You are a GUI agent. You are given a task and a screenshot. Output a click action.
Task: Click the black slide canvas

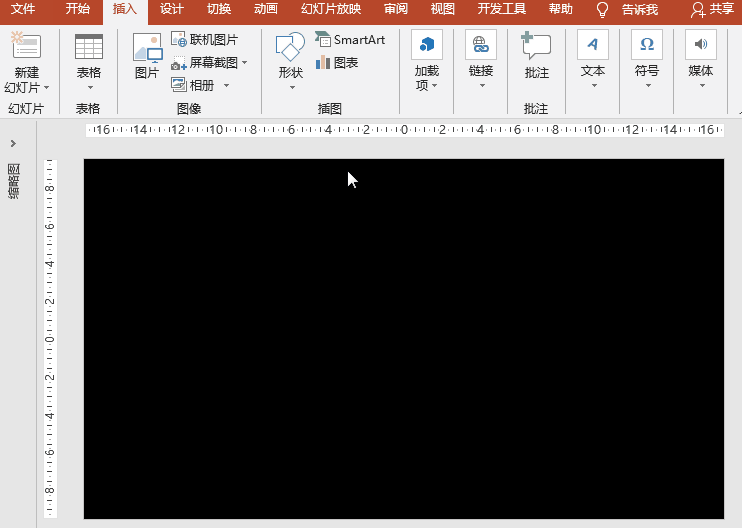pyautogui.click(x=404, y=339)
